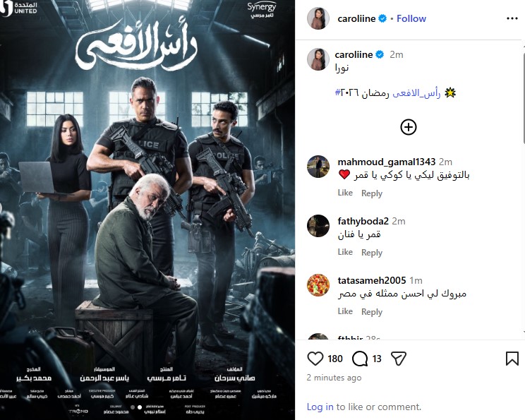Viewport: 525px width, 420px height.
Task: Like mahmoud_gamal1343's comment
Action: pos(345,193)
